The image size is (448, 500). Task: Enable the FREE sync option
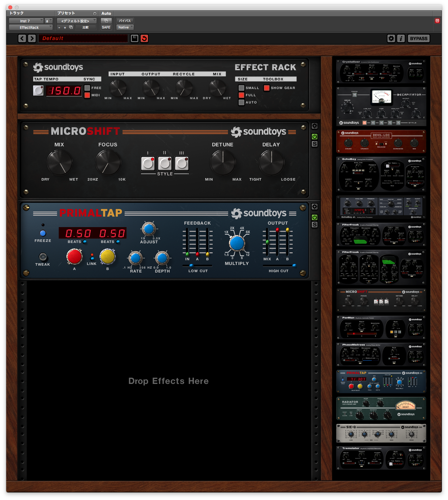[x=87, y=88]
